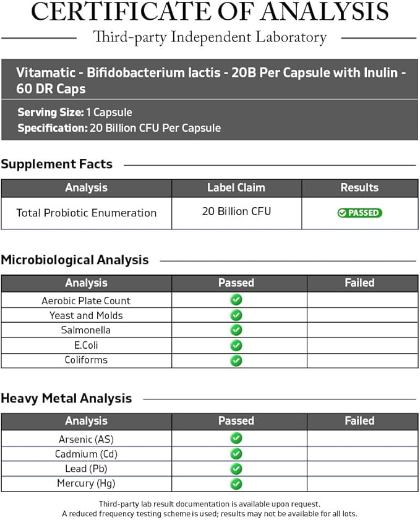Click the Cadmium (Cd) passed checkmark

point(236,454)
